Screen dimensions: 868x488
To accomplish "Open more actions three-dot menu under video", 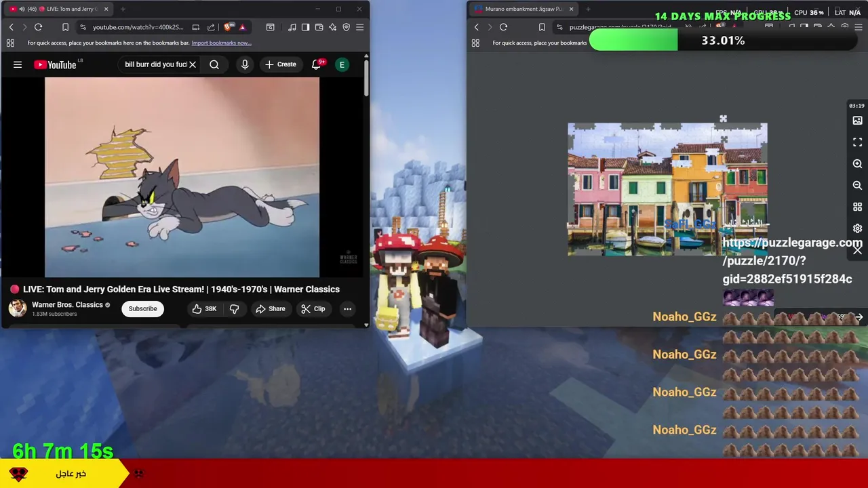I will pos(347,308).
